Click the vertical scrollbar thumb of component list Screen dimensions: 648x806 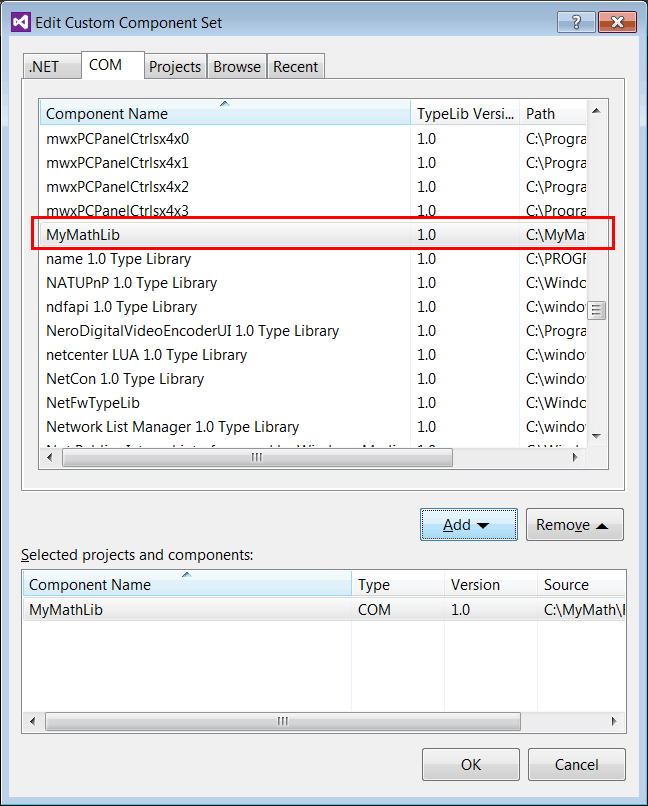tap(596, 310)
